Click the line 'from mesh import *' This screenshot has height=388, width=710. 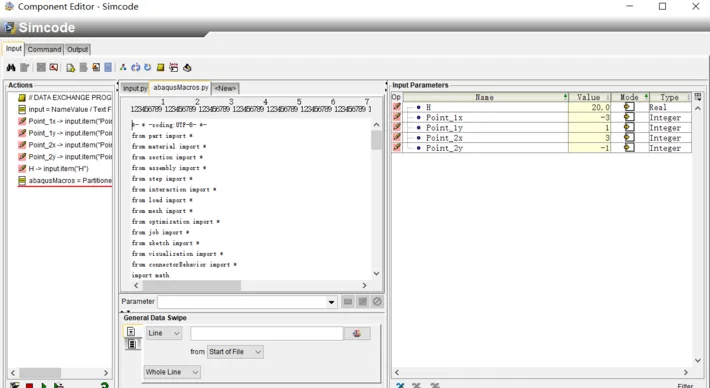[x=162, y=211]
